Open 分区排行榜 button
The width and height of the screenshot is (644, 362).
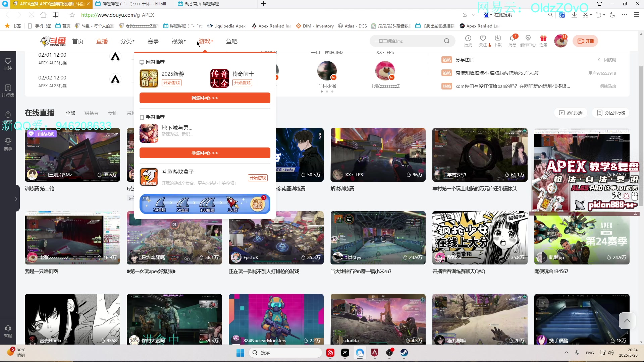pos(611,113)
